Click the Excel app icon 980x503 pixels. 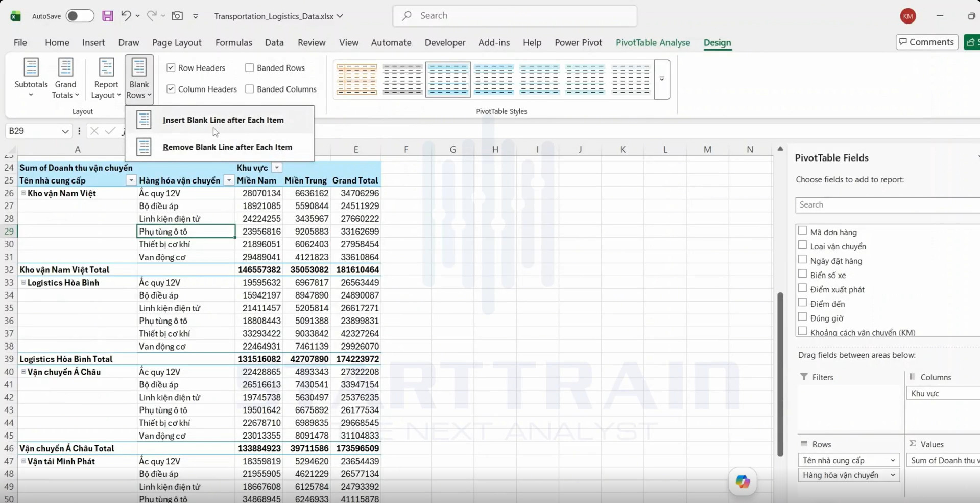pos(15,16)
